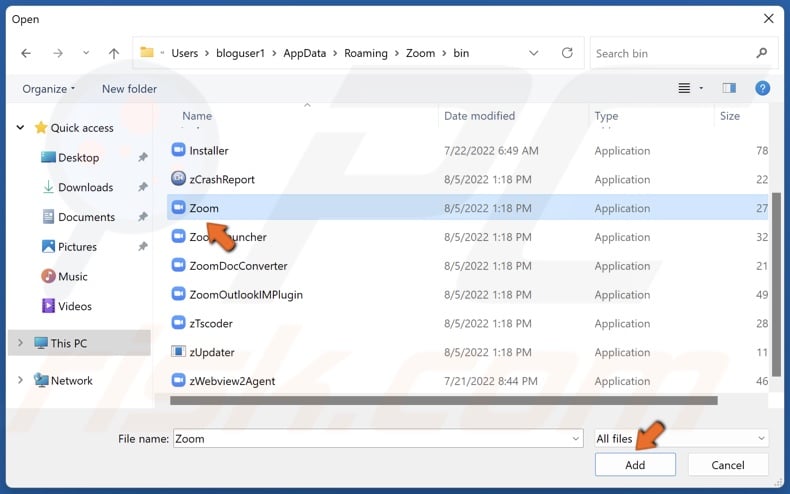Select the zTscoder file icon
Viewport: 790px width, 494px height.
coord(178,322)
